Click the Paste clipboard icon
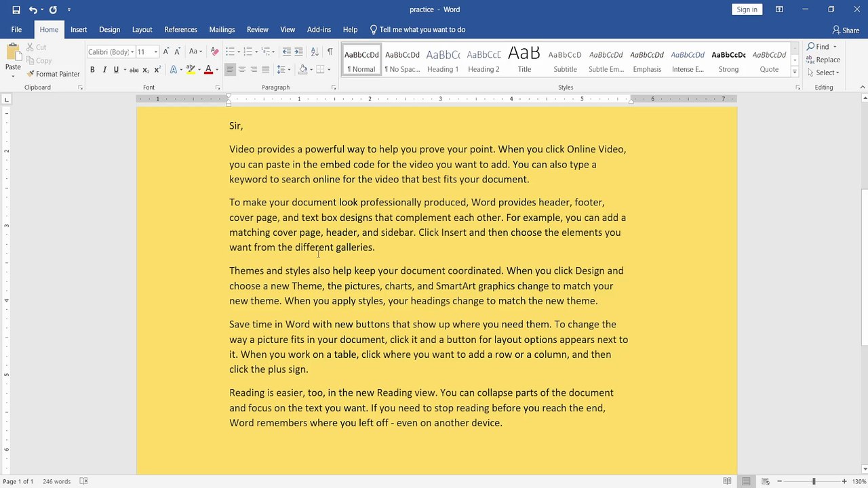 pyautogui.click(x=13, y=54)
